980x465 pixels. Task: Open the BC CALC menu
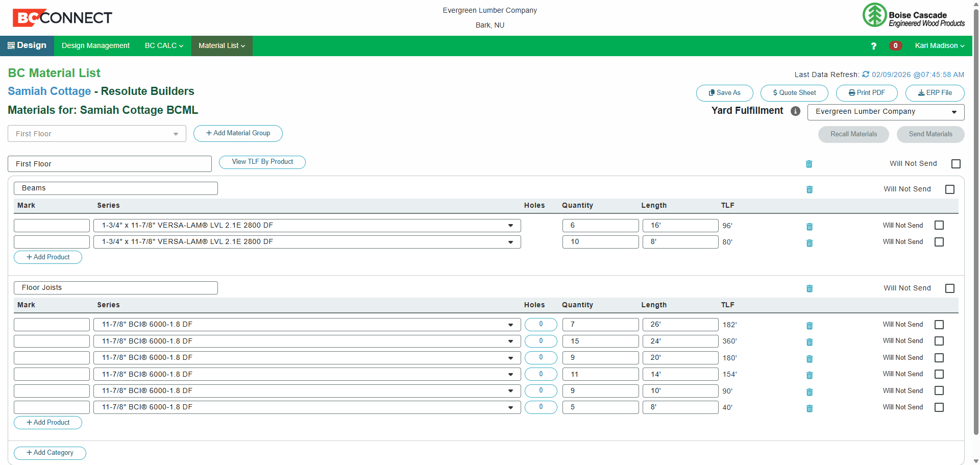164,46
